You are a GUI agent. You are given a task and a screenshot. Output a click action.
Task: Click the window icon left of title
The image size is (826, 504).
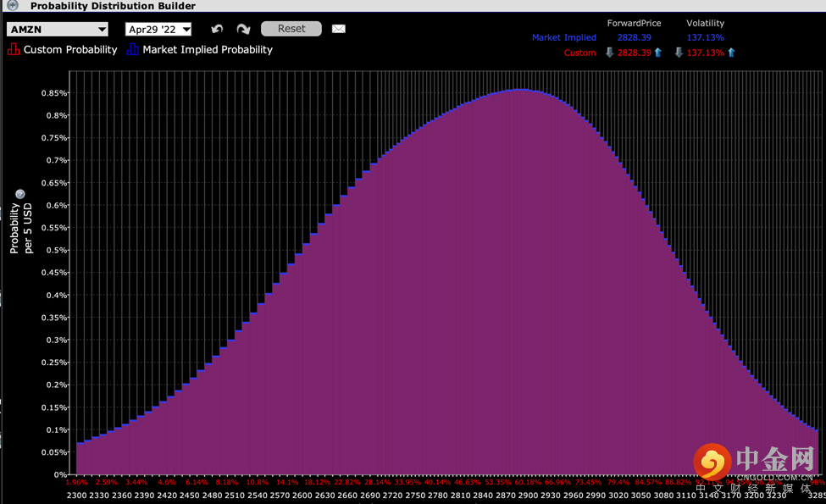[x=12, y=6]
